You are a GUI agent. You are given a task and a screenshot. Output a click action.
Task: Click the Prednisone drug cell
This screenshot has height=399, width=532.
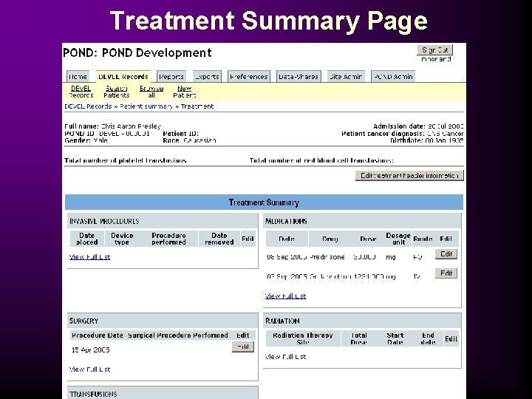coord(327,257)
